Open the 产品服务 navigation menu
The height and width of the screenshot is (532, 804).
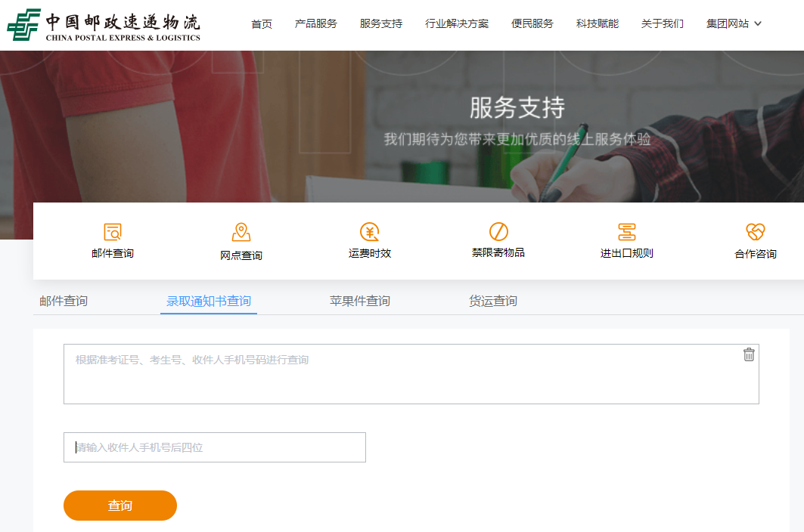[316, 24]
